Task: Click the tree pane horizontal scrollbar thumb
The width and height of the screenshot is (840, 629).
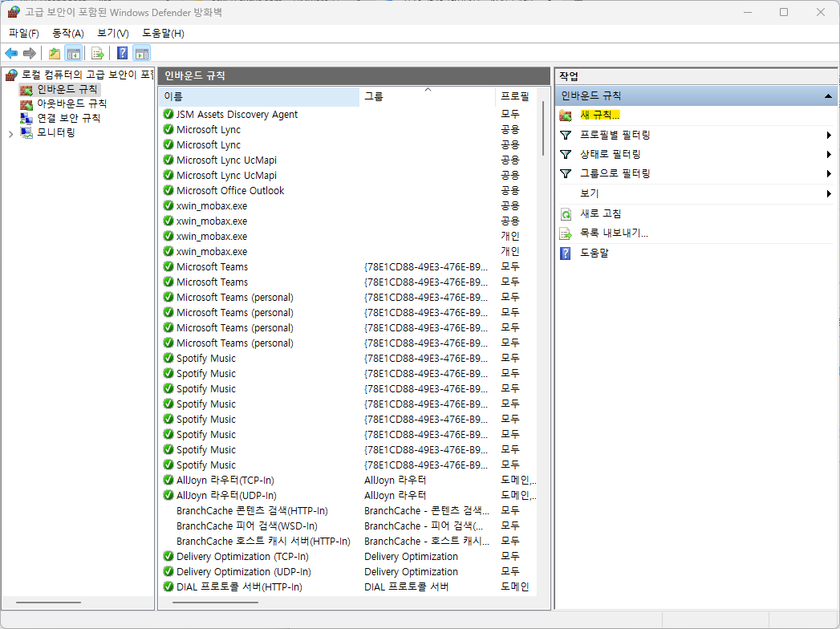Action: coord(48,603)
